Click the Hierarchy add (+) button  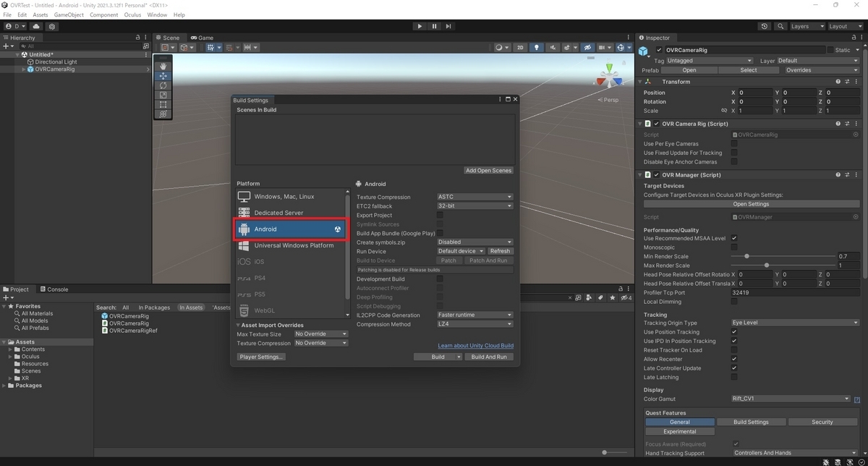click(7, 46)
